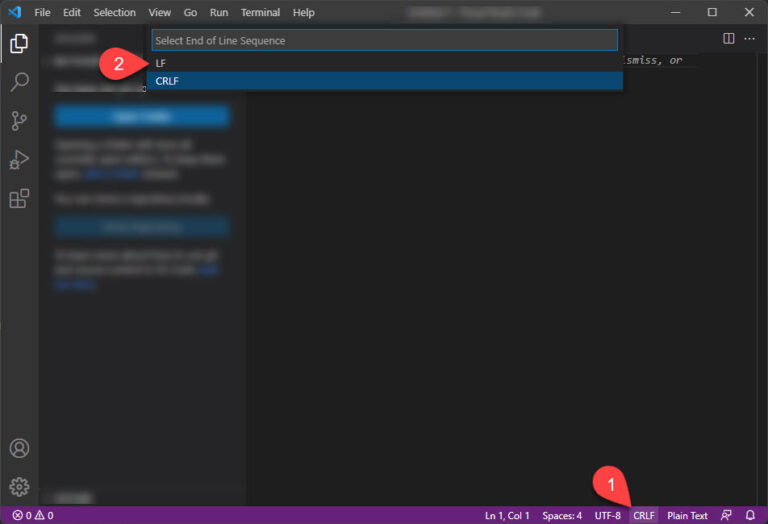Open the Explorer view in activity bar
The image size is (768, 524).
pos(19,44)
